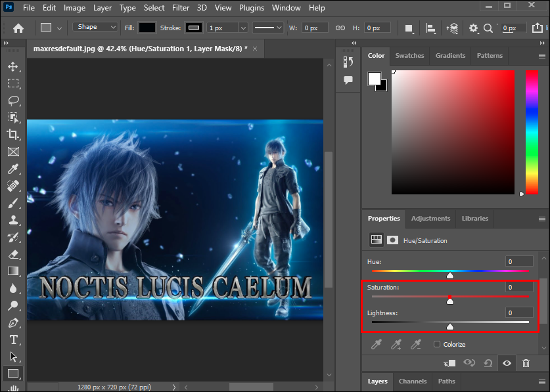Select the Horizontal Type tool
This screenshot has width=550, height=392.
pyautogui.click(x=13, y=339)
